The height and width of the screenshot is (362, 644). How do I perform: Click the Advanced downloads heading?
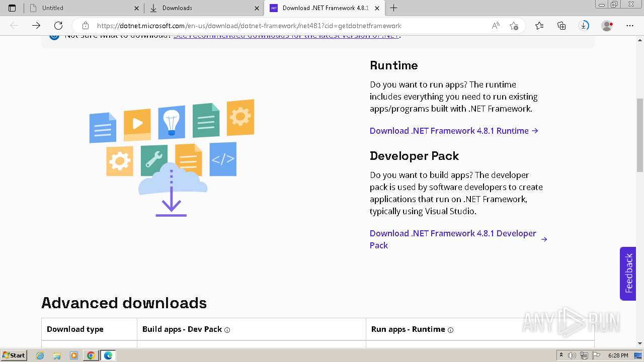pyautogui.click(x=124, y=303)
